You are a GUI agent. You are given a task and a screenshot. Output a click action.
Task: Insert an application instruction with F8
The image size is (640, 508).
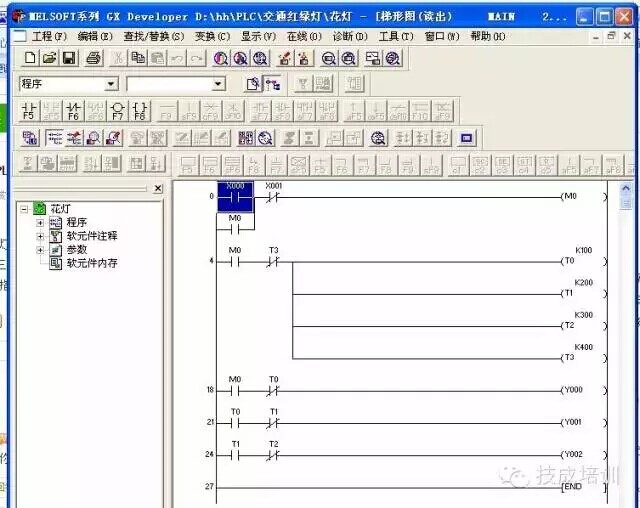click(140, 110)
